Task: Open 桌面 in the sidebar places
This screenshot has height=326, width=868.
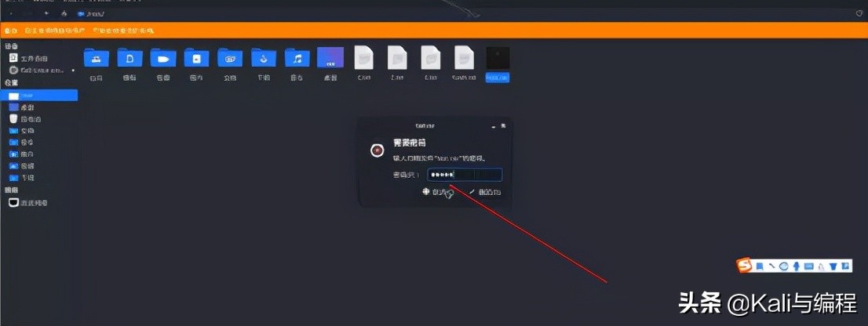Action: click(22, 107)
